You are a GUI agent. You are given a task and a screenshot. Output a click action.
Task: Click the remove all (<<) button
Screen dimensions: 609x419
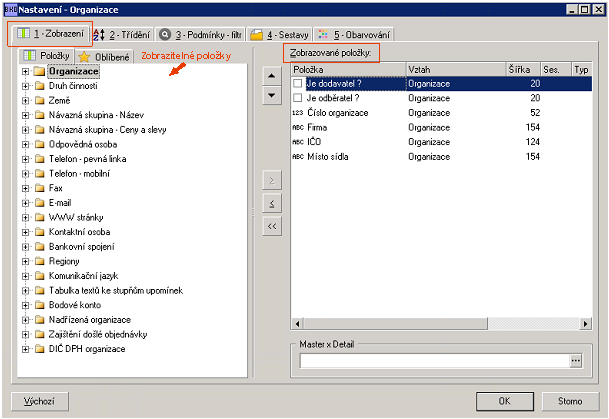[272, 226]
